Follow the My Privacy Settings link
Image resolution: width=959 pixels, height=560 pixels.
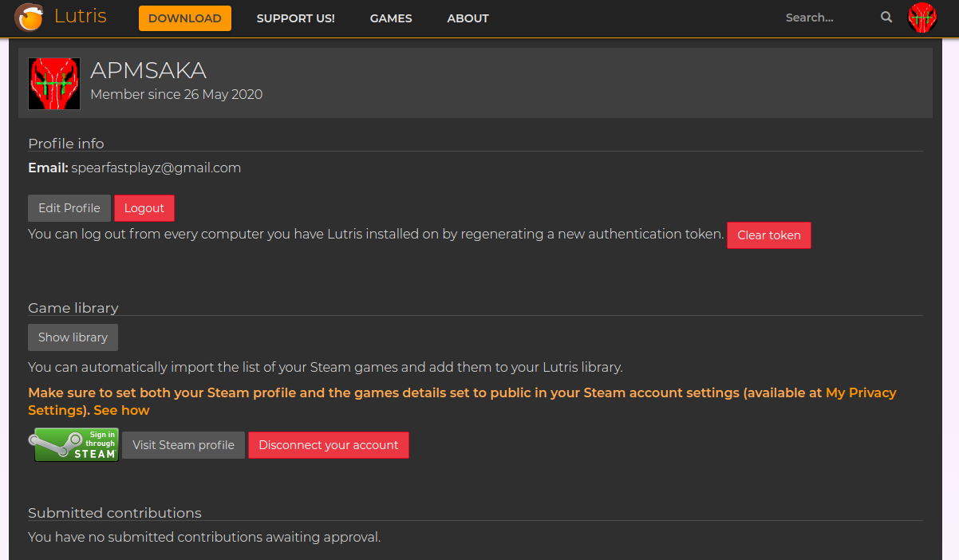click(861, 392)
